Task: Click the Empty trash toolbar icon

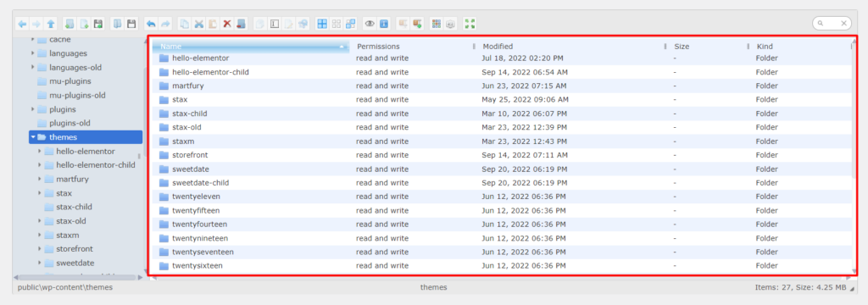Action: point(241,24)
